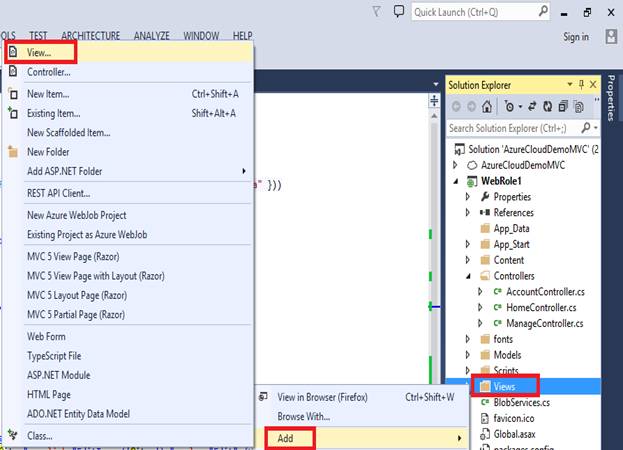Close the Solution Explorer panel

click(x=593, y=84)
